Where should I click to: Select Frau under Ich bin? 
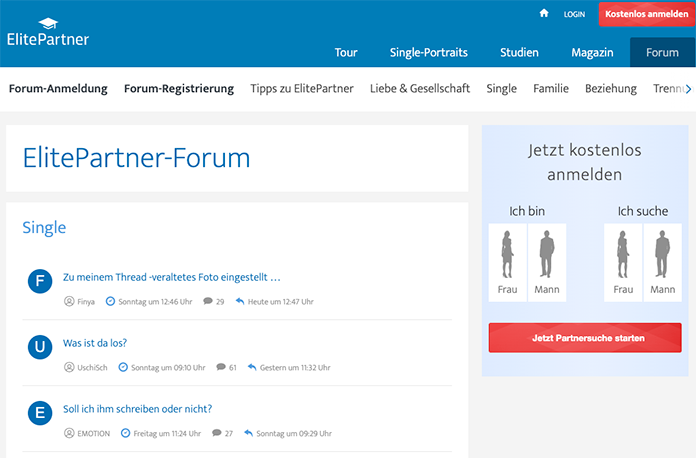pyautogui.click(x=507, y=263)
